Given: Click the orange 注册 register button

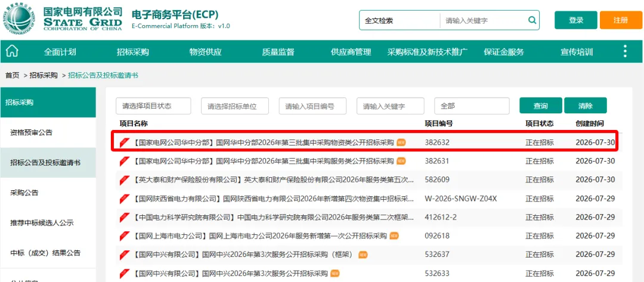Looking at the screenshot, I should [621, 20].
